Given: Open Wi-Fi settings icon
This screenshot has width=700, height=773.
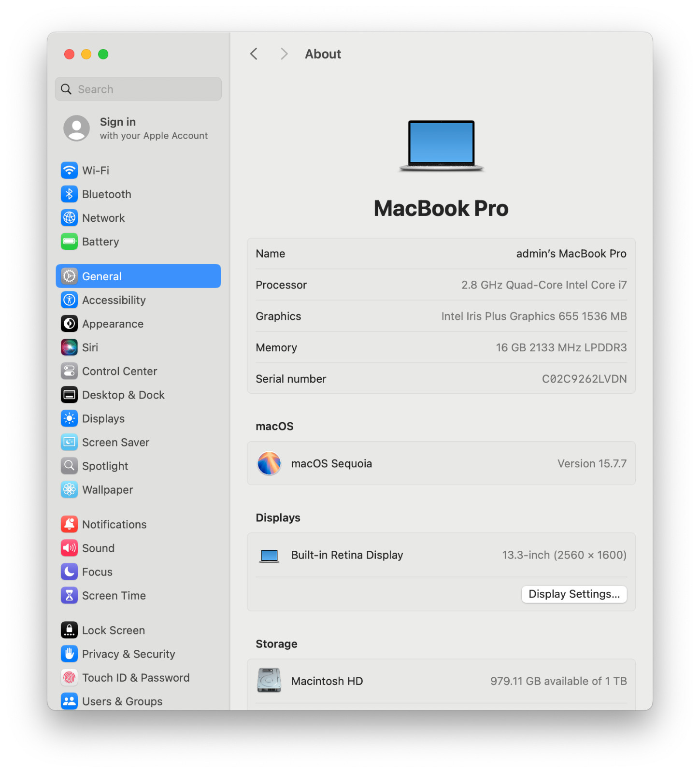Looking at the screenshot, I should point(69,170).
